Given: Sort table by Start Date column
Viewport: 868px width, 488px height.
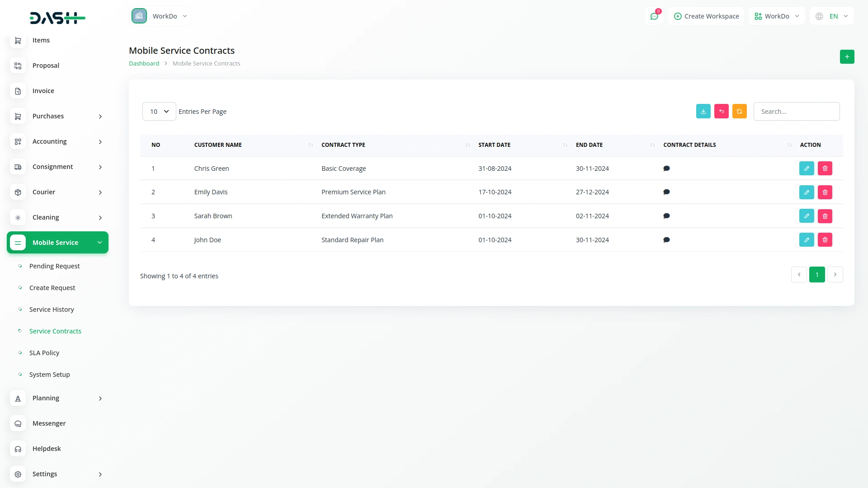Looking at the screenshot, I should click(x=494, y=145).
